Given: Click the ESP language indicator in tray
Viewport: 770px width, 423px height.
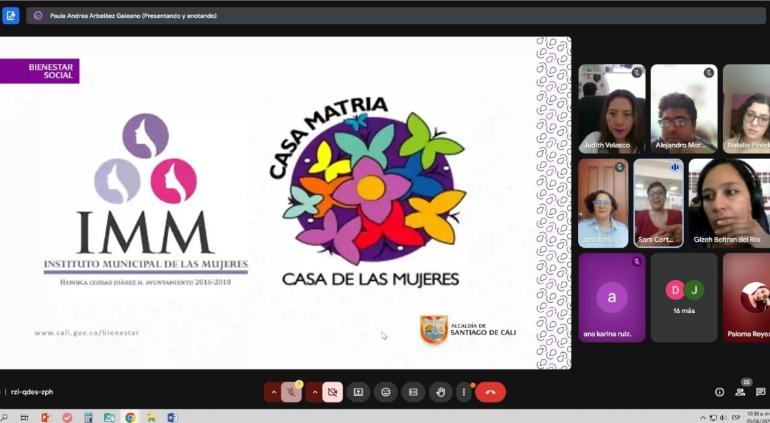Looking at the screenshot, I should pos(736,418).
